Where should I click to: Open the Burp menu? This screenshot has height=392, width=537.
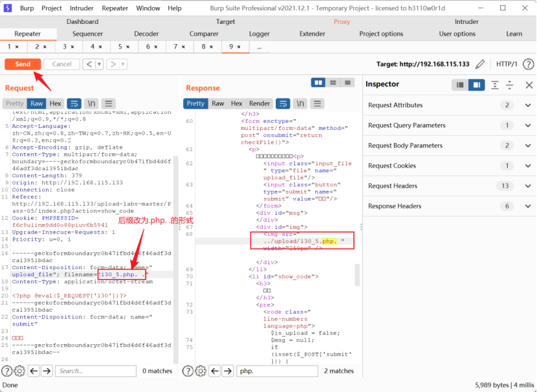pos(27,8)
